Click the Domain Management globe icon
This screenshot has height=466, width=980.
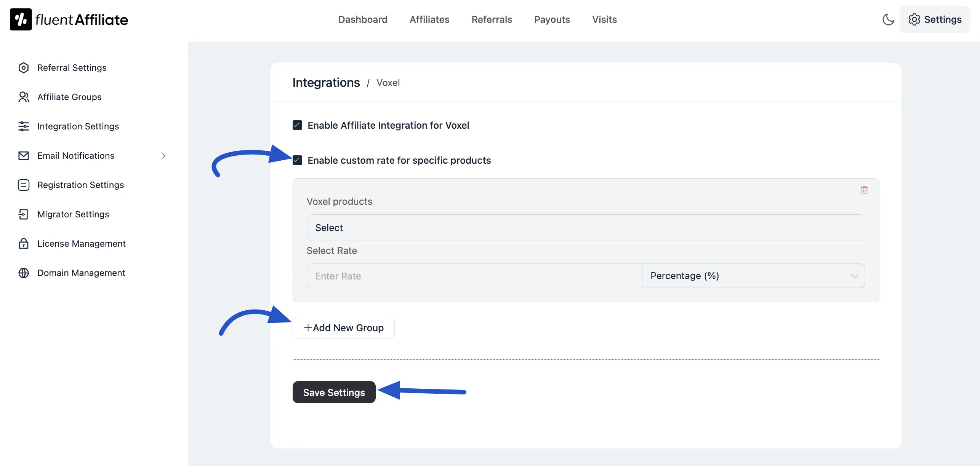point(24,273)
